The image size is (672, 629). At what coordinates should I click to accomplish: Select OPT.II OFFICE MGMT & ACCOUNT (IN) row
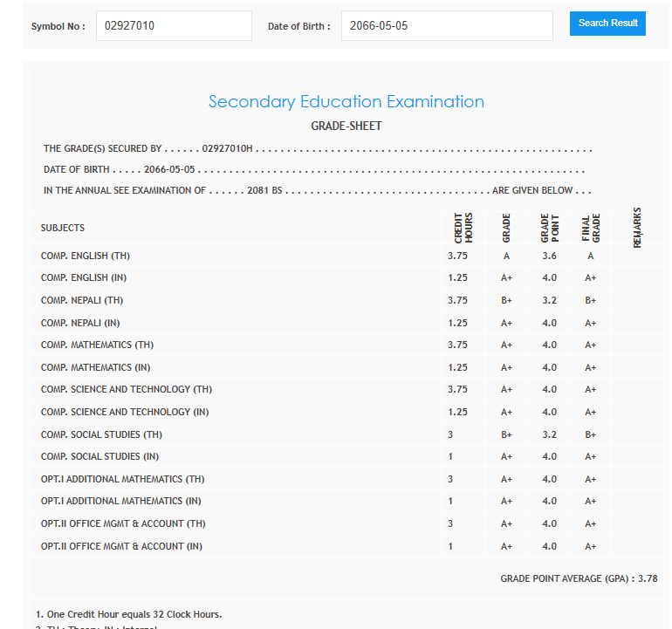(x=120, y=546)
